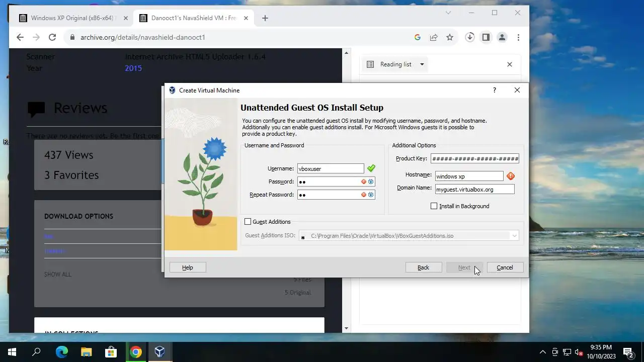View site lock information icon
644x362 pixels.
coord(72,37)
